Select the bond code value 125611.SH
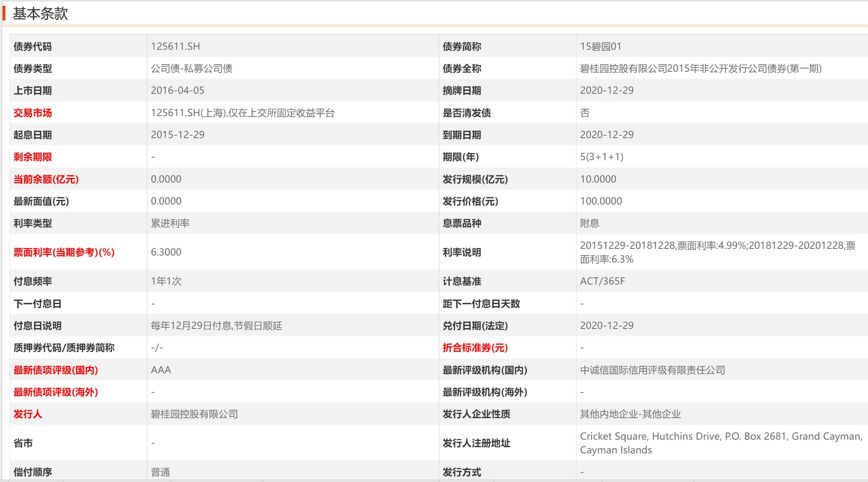868x482 pixels. [x=175, y=46]
